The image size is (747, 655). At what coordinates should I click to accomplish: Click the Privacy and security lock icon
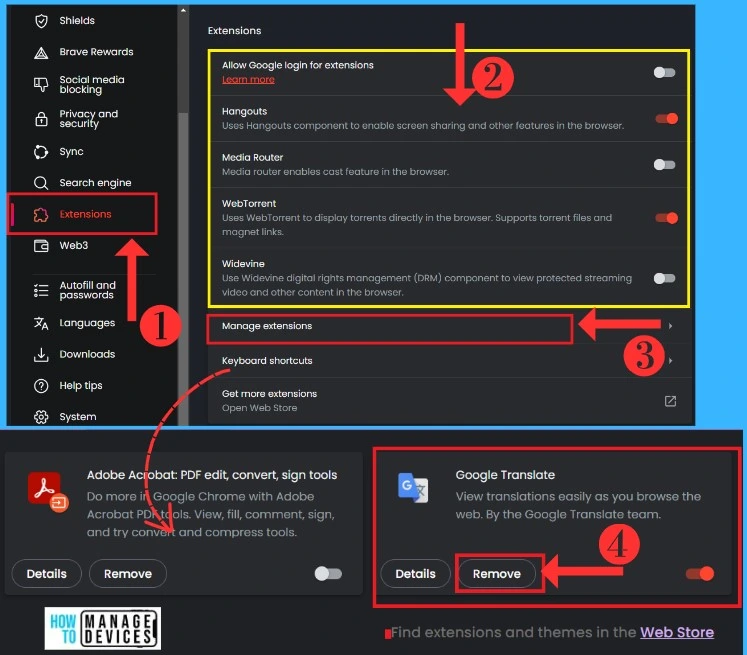[41, 119]
